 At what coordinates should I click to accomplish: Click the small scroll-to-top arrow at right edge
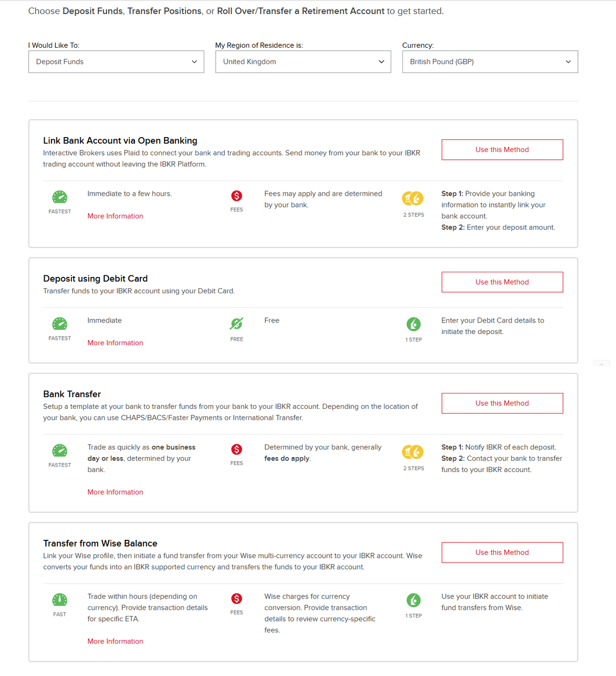pos(602,363)
